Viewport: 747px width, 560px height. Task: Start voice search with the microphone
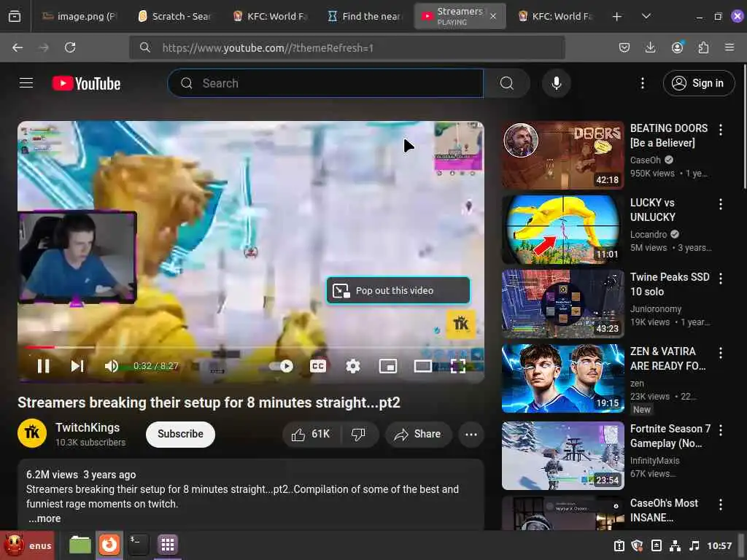tap(556, 83)
